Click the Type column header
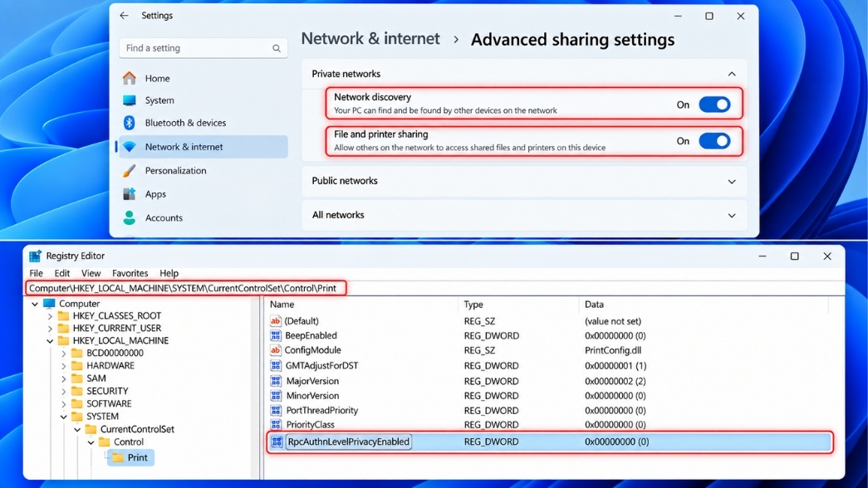Viewport: 868px width, 488px height. 473,305
